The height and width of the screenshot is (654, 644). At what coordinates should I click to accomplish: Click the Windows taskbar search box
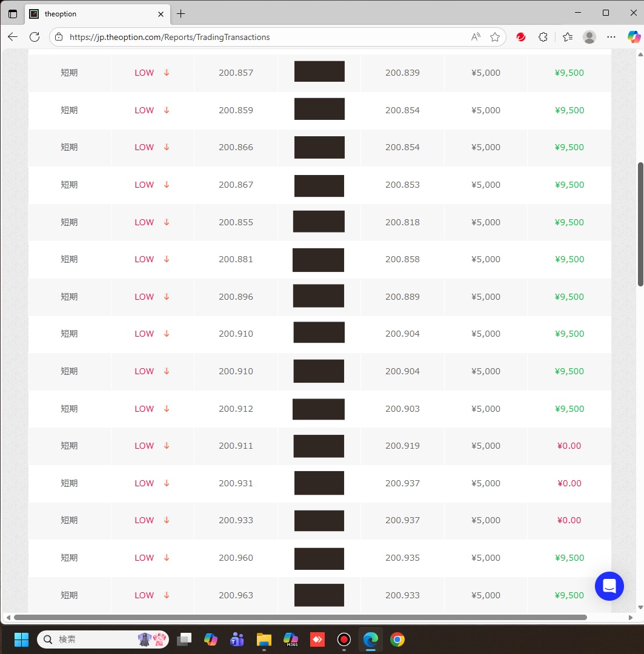[103, 639]
